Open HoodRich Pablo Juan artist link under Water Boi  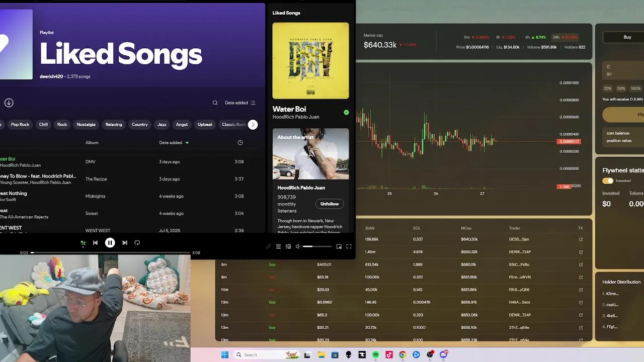296,117
